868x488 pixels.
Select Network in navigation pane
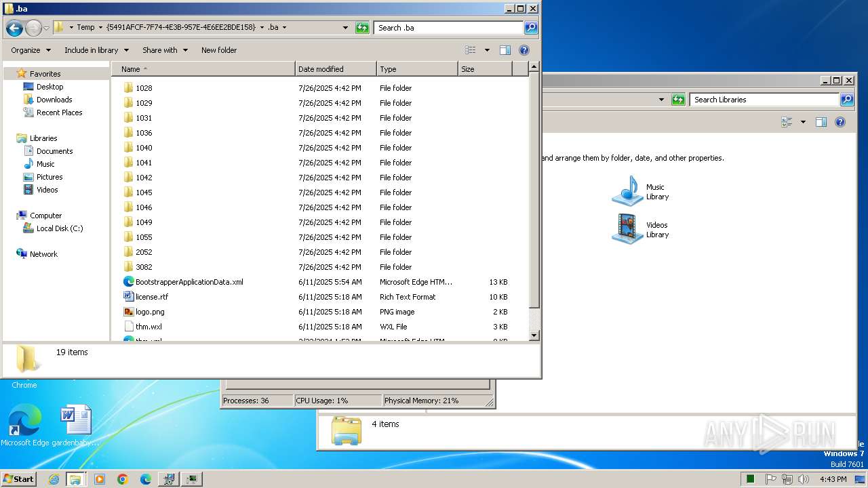click(43, 254)
